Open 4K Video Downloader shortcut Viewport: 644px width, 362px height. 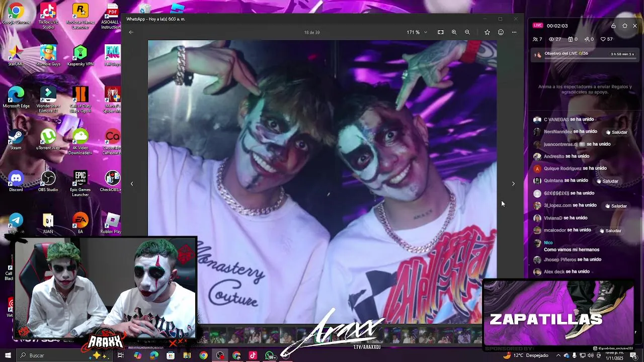pyautogui.click(x=80, y=142)
